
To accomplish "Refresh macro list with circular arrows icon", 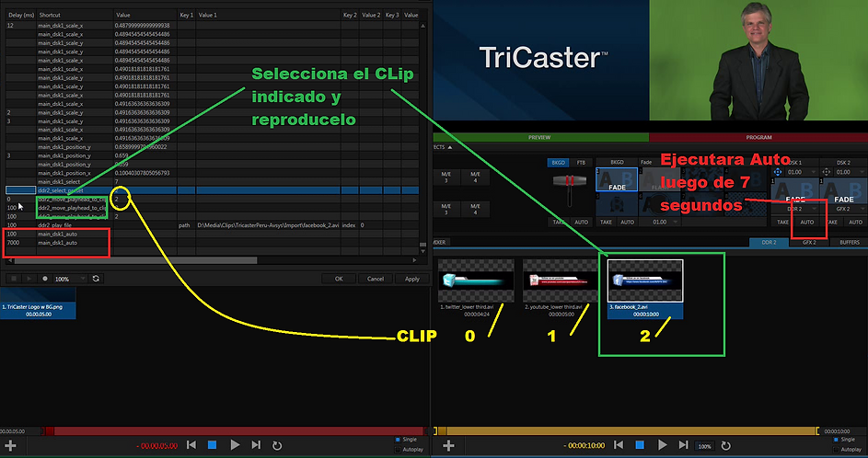I will coord(96,279).
